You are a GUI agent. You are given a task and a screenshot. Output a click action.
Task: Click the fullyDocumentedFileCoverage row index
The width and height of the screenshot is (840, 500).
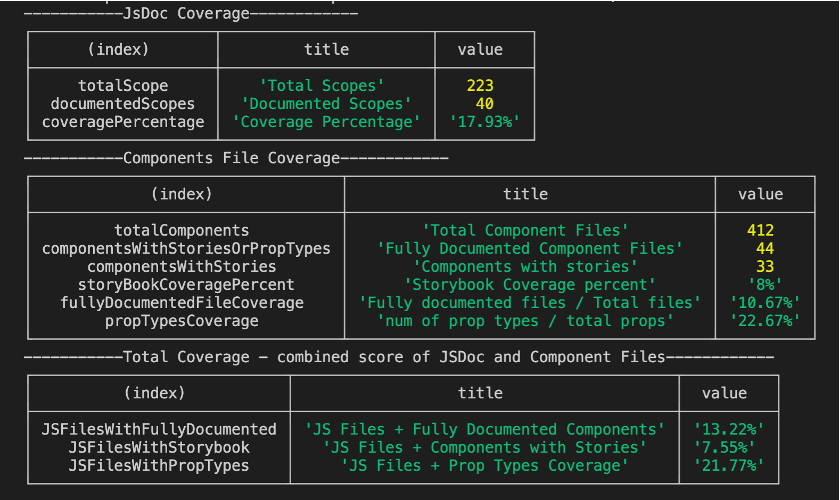[x=182, y=303]
